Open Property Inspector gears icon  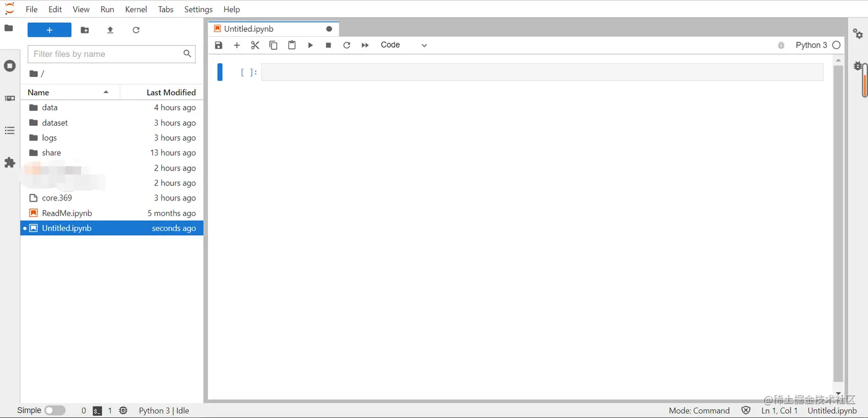click(858, 33)
